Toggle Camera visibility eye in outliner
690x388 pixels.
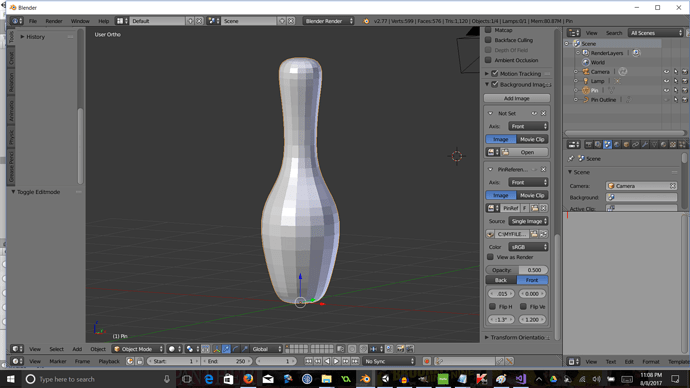[666, 72]
